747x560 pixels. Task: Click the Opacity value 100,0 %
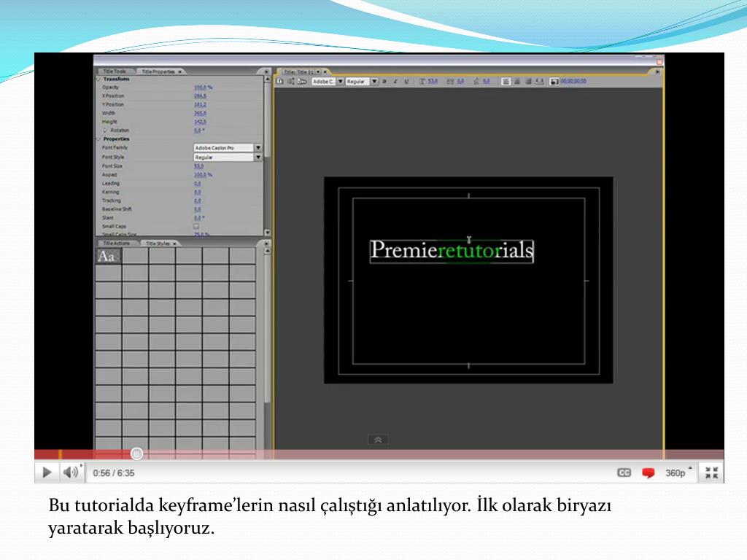point(203,87)
